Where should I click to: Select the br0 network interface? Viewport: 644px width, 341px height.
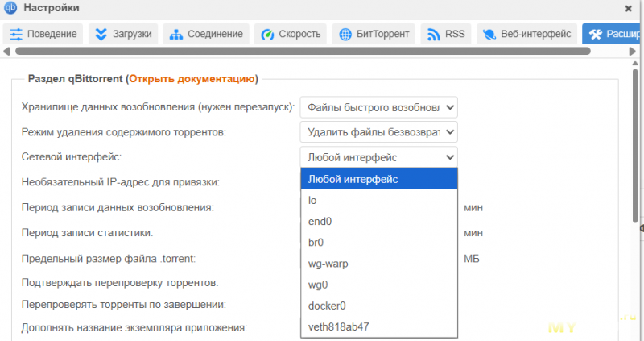click(x=379, y=243)
